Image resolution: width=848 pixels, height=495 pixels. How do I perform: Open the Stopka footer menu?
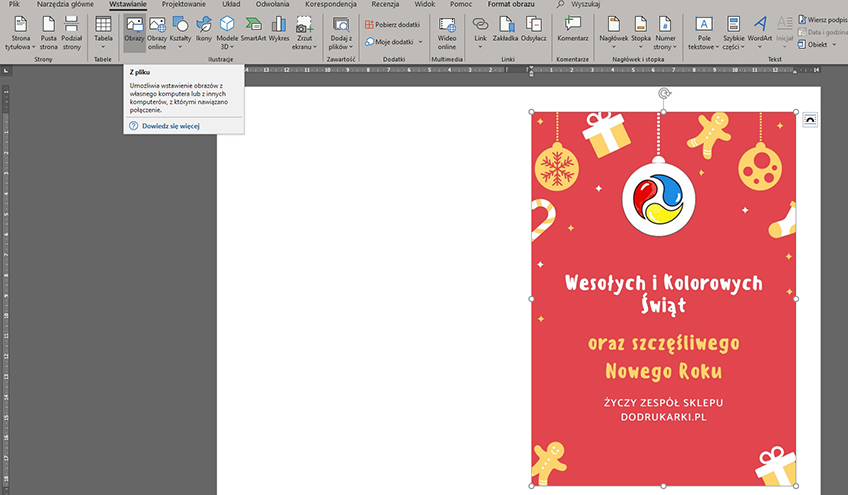coord(641,33)
